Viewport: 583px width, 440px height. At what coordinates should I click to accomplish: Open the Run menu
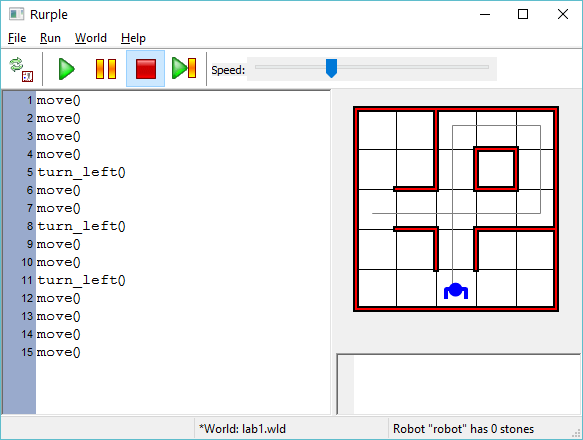point(50,38)
